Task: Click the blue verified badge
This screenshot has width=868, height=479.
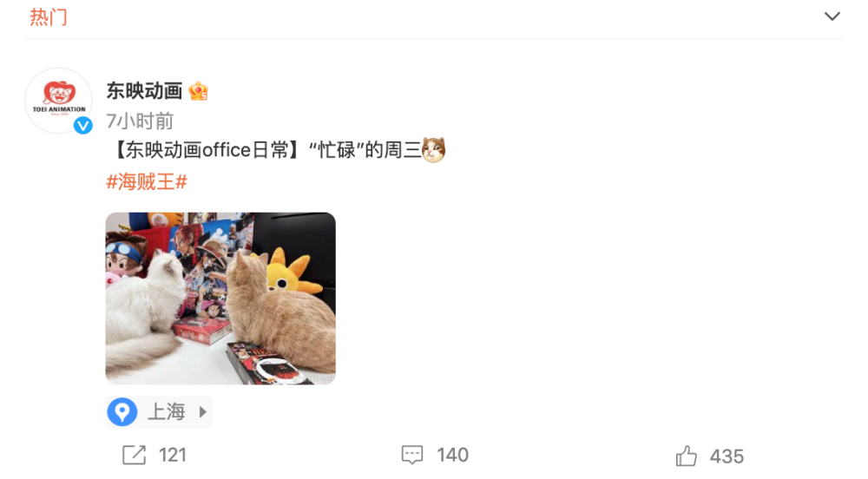Action: pos(83,126)
